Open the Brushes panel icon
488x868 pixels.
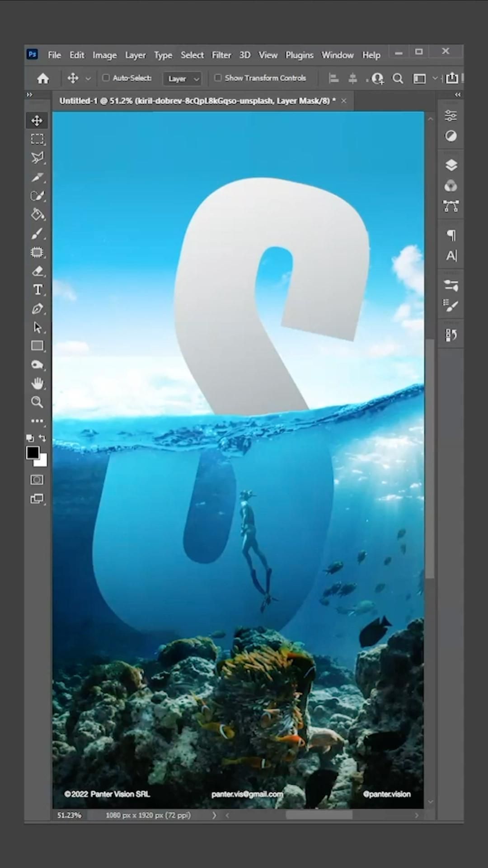tap(451, 306)
